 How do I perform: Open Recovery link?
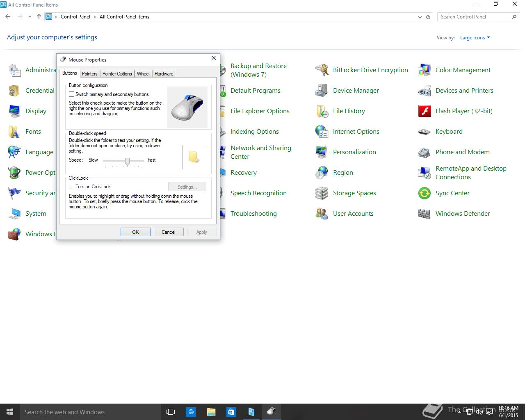pyautogui.click(x=244, y=173)
